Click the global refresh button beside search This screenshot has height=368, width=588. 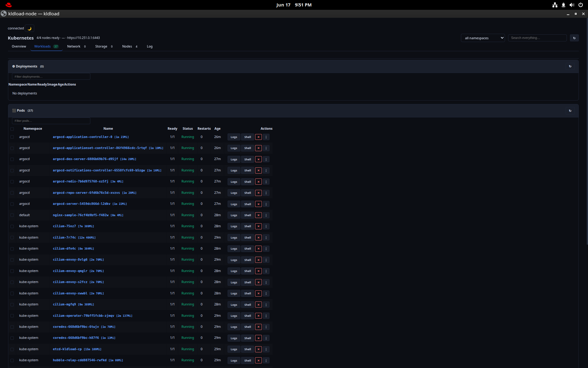click(574, 38)
